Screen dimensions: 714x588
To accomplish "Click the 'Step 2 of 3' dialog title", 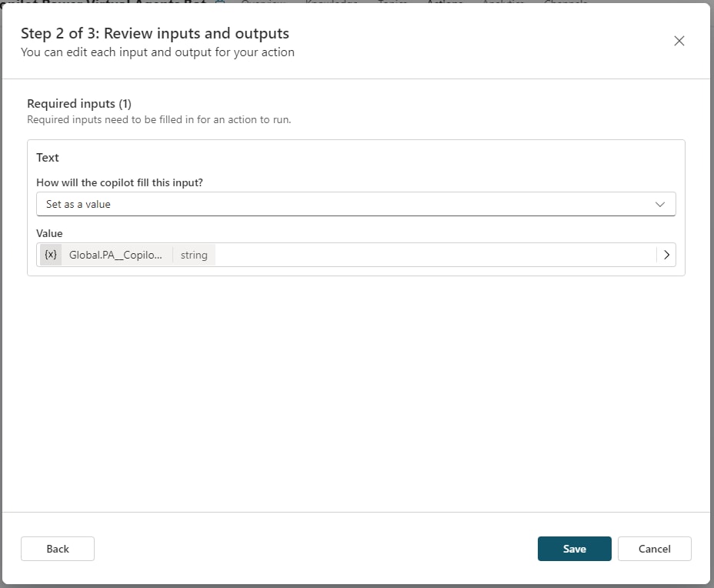I will pyautogui.click(x=155, y=34).
